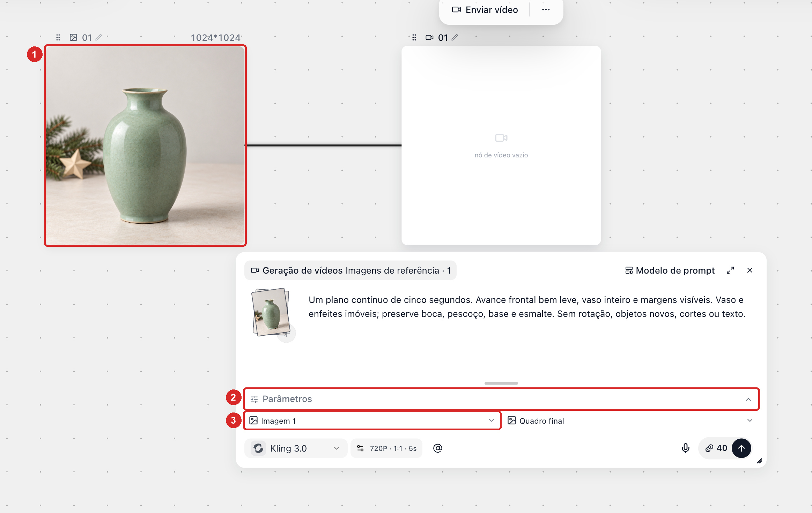This screenshot has width=812, height=513.
Task: Click the panel's horizontal drag bar
Action: 501,383
